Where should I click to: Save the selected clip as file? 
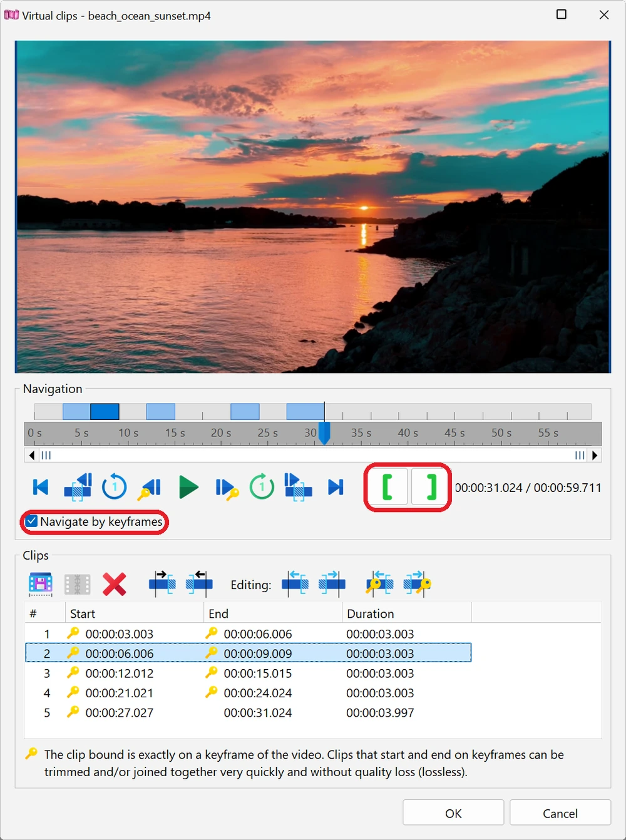[x=40, y=584]
